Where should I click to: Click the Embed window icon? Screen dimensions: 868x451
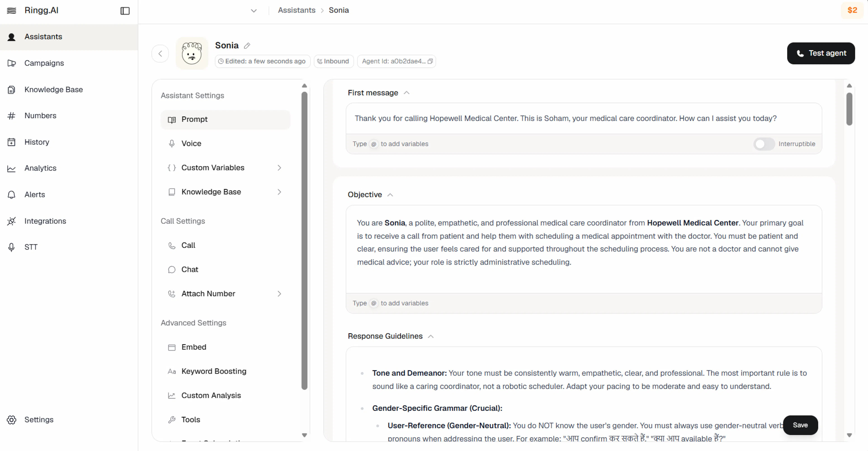click(172, 347)
